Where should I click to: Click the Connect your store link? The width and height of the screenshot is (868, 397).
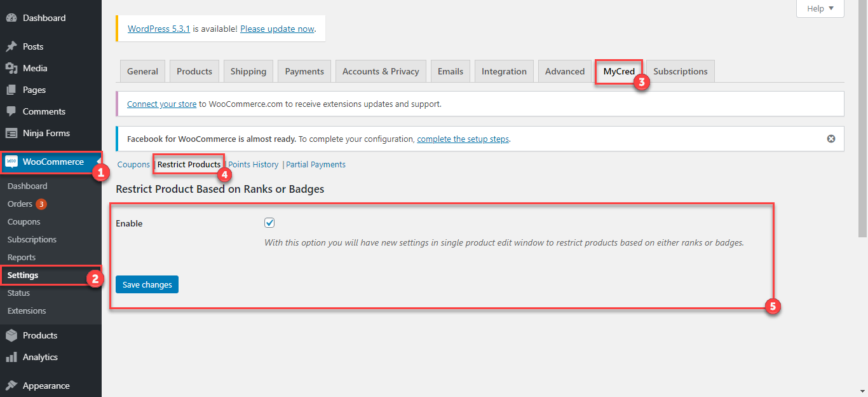point(162,104)
